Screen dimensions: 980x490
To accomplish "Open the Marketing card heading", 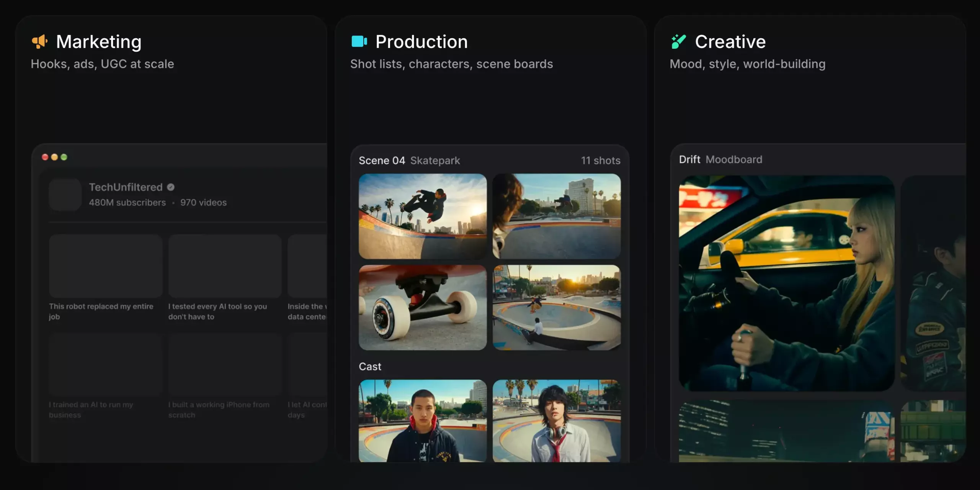I will 99,42.
